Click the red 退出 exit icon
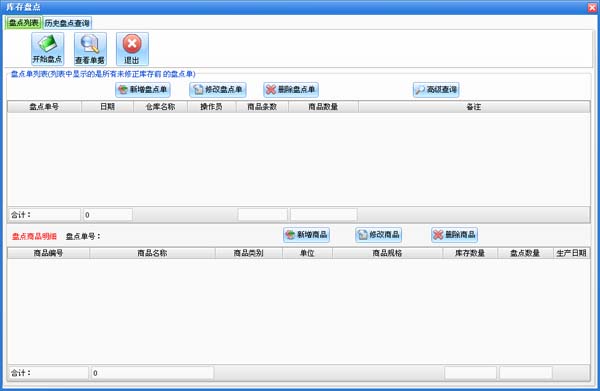 pos(132,49)
